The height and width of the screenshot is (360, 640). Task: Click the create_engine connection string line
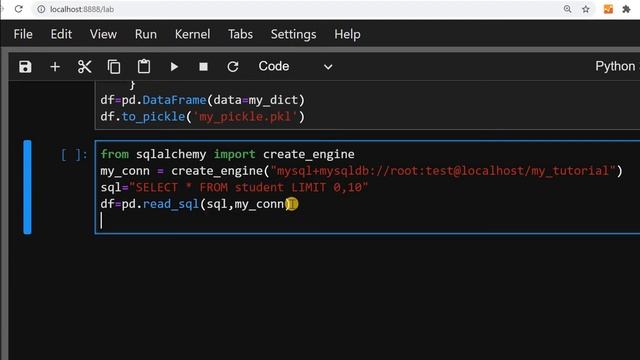[x=361, y=171]
